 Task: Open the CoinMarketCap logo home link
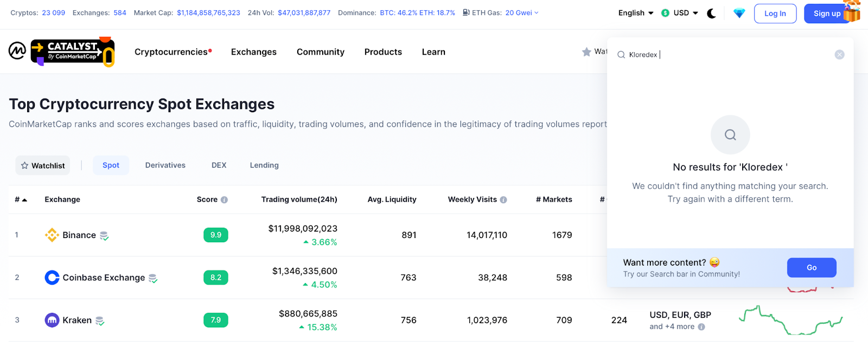[x=17, y=51]
